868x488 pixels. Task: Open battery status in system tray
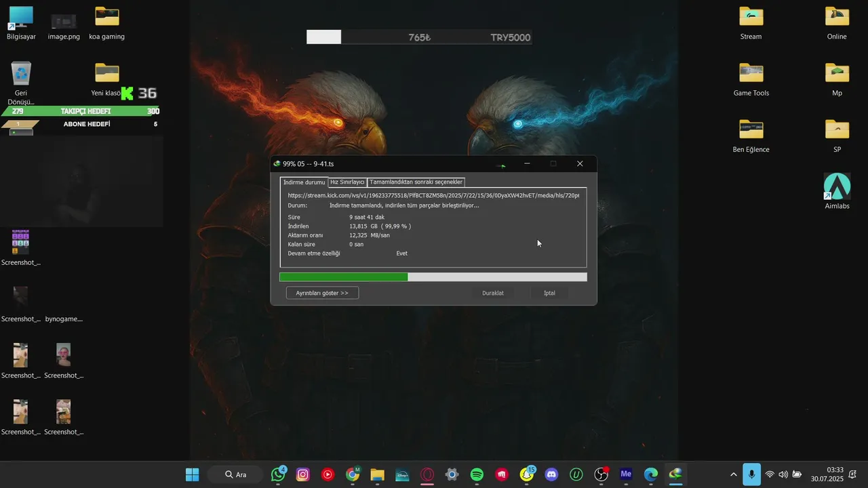point(797,474)
